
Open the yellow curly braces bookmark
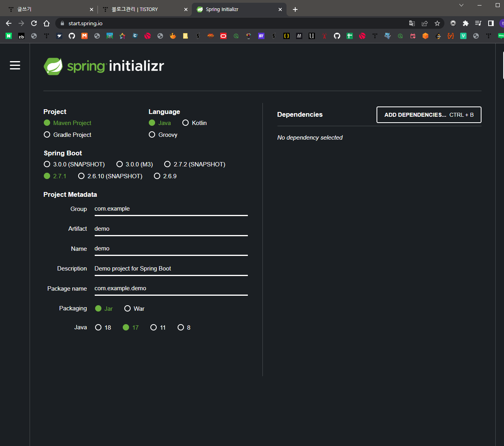click(x=287, y=36)
